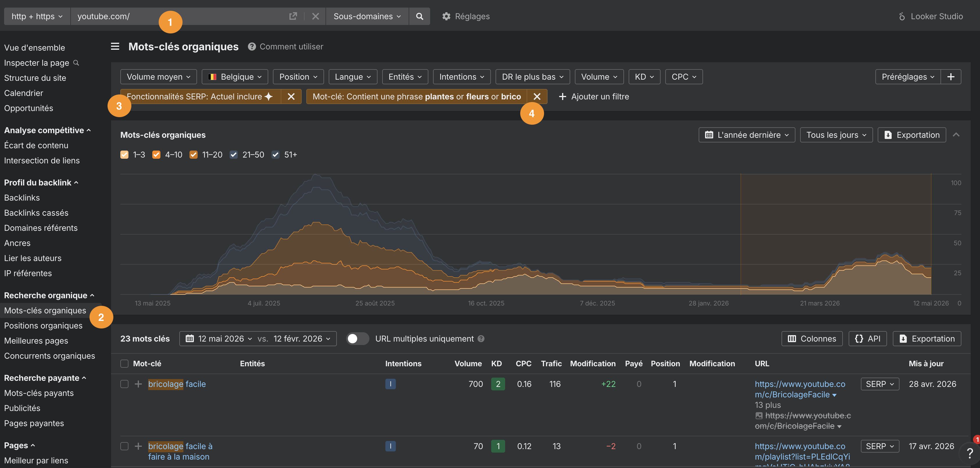This screenshot has height=468, width=980.
Task: Open the Tous les jours dropdown
Action: click(x=836, y=135)
